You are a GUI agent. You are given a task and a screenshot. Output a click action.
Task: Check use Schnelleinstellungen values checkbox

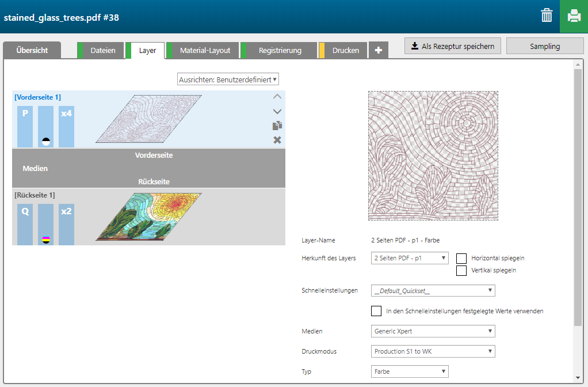[376, 311]
